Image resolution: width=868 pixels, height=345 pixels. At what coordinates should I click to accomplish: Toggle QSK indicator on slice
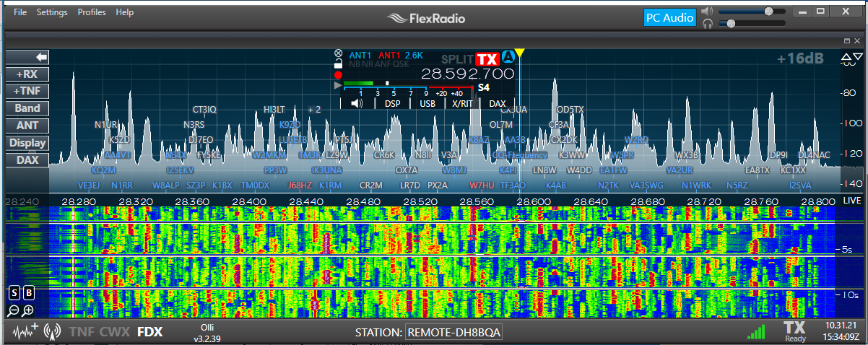coord(401,64)
